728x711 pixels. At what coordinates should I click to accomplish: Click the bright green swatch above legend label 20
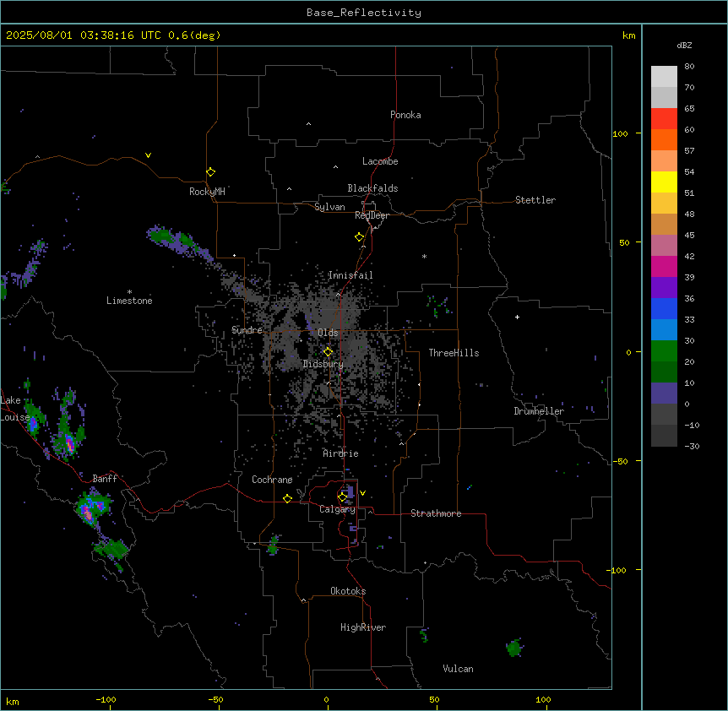coord(664,351)
